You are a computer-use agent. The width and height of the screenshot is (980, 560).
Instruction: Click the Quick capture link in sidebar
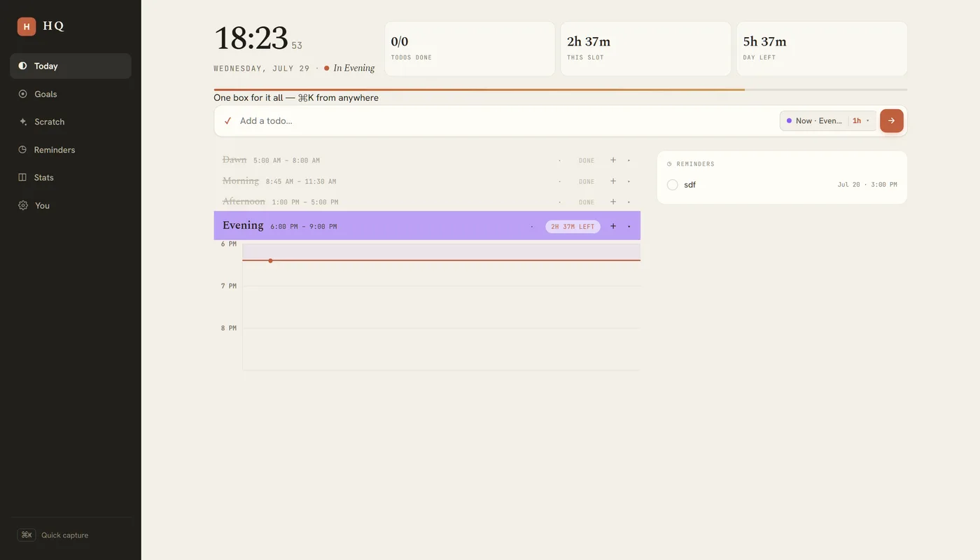64,535
